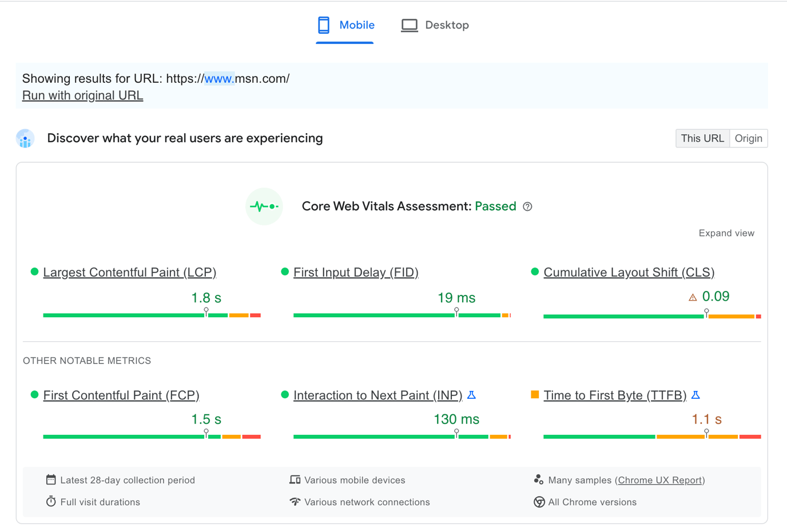Click the green status dot beside CLS
The image size is (787, 532).
coord(535,271)
